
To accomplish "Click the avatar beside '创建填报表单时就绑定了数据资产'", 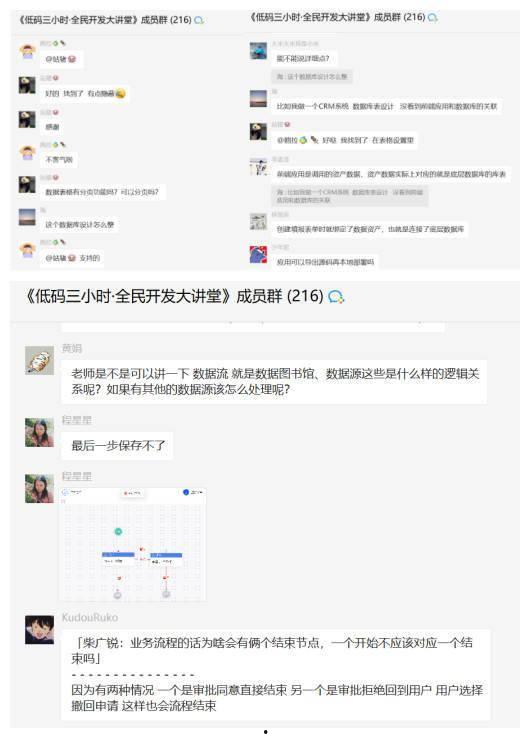I will [258, 221].
